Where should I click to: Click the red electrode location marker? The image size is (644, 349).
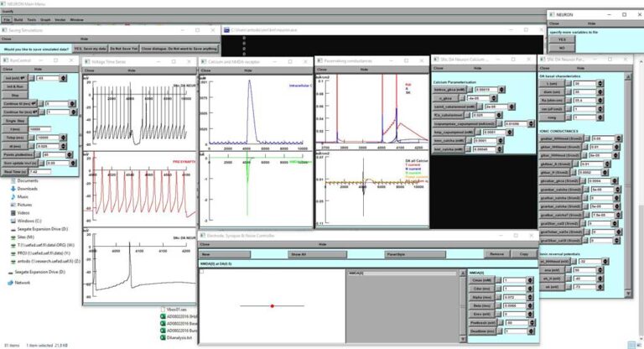(x=272, y=305)
